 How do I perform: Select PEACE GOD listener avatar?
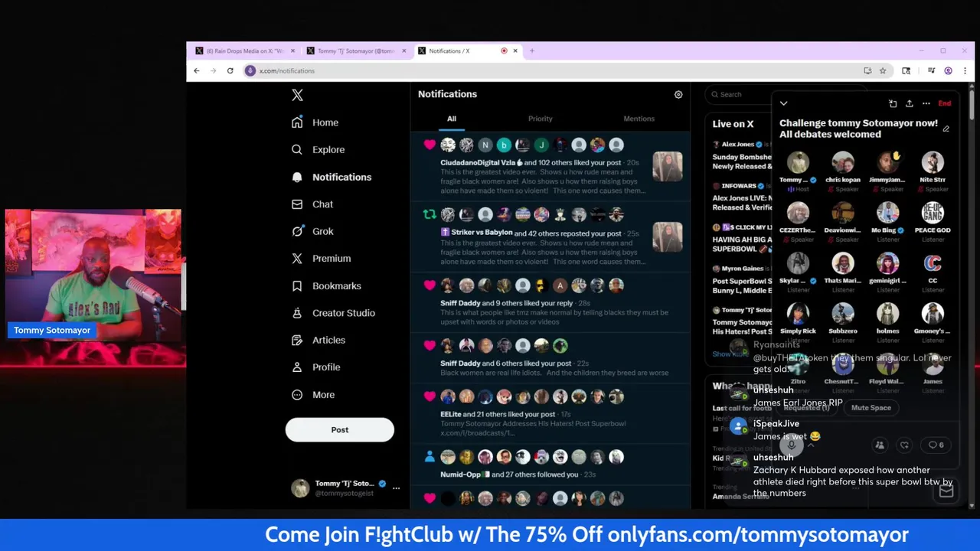pos(933,213)
